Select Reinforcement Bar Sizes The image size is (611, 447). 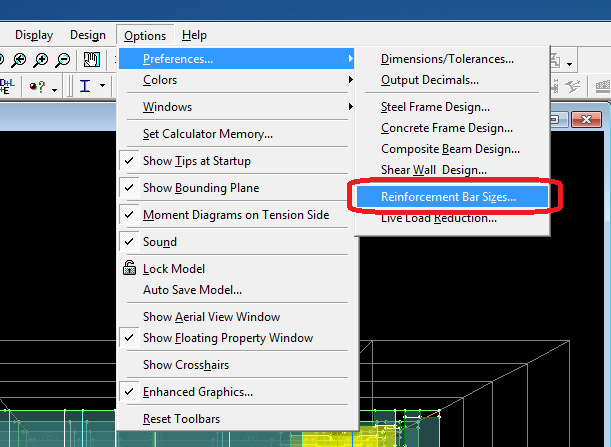[452, 197]
